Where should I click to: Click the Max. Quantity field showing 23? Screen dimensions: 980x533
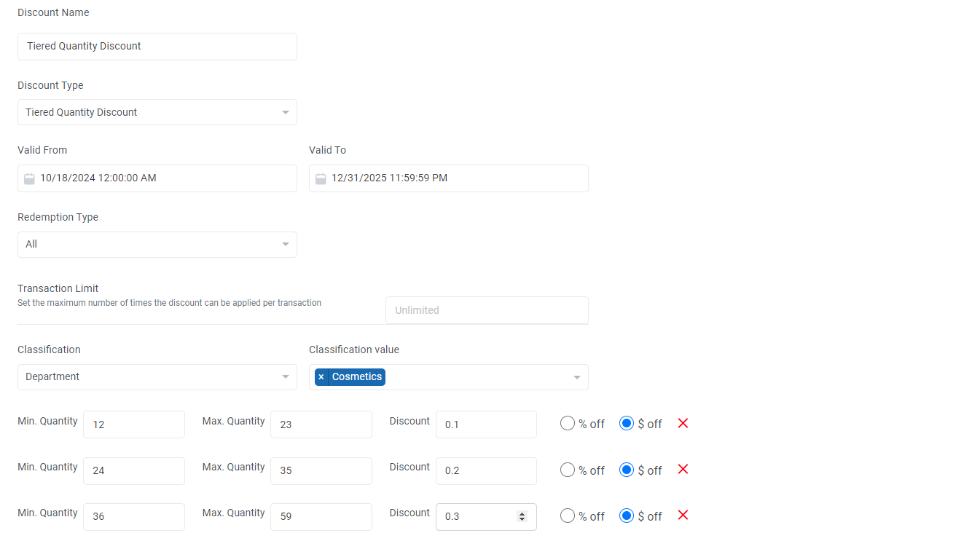click(x=321, y=425)
